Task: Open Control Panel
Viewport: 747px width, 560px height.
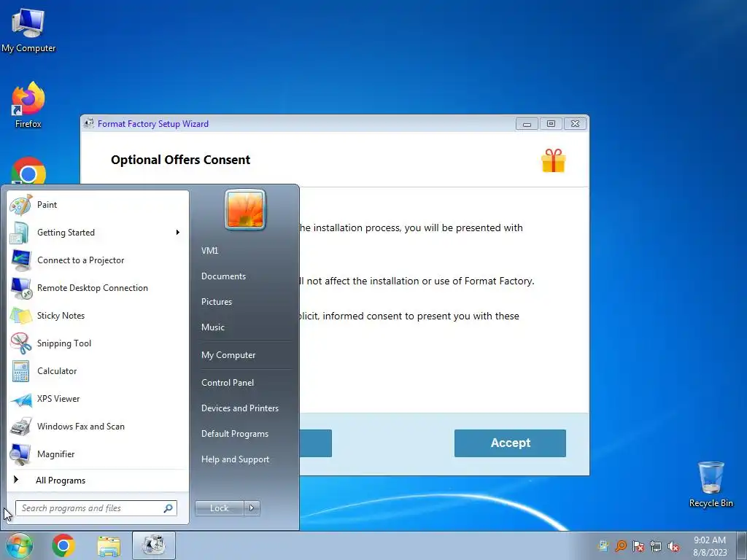Action: (x=228, y=383)
